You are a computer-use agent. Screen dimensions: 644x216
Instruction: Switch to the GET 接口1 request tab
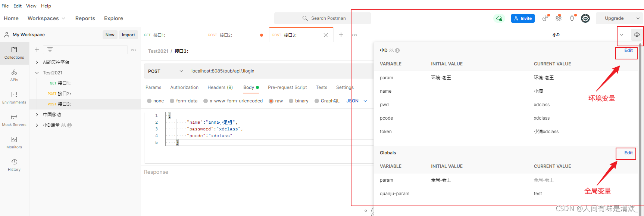tap(173, 35)
